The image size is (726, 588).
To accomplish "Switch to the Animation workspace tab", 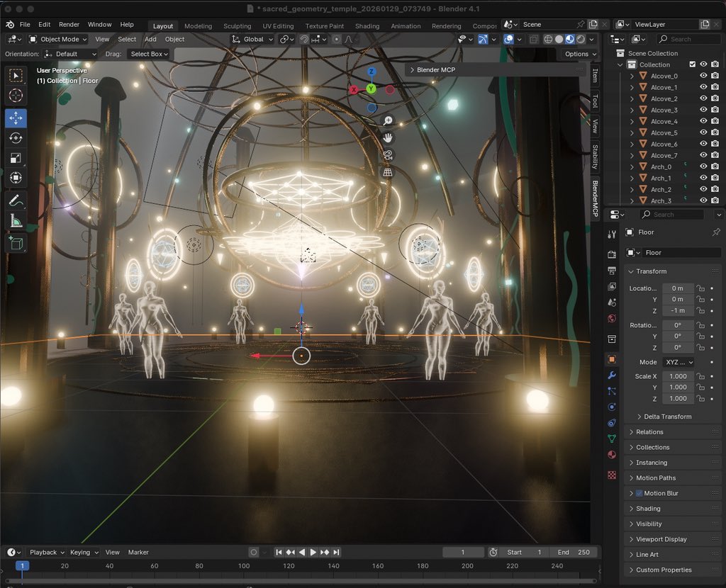I will click(x=406, y=26).
